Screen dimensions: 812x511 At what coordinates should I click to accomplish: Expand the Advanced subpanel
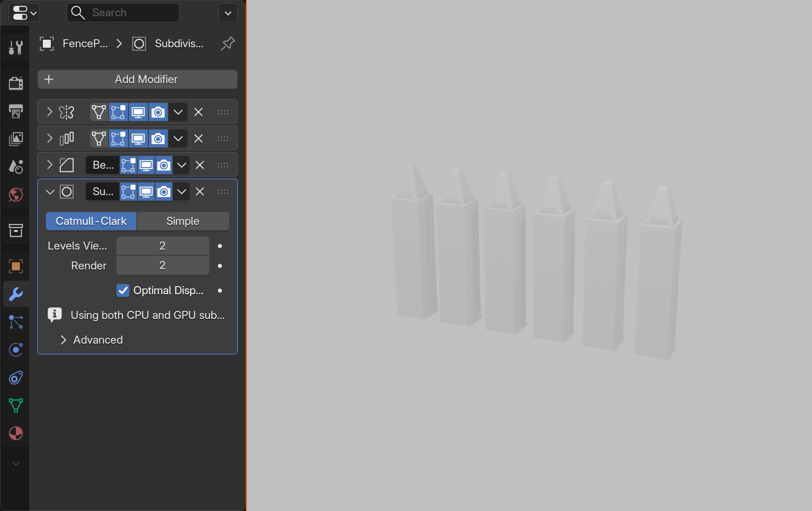(x=63, y=340)
